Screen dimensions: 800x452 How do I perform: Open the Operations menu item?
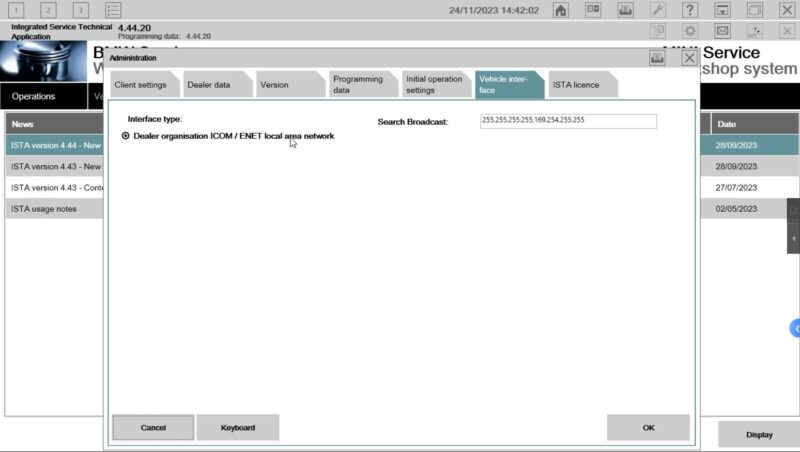coord(44,96)
